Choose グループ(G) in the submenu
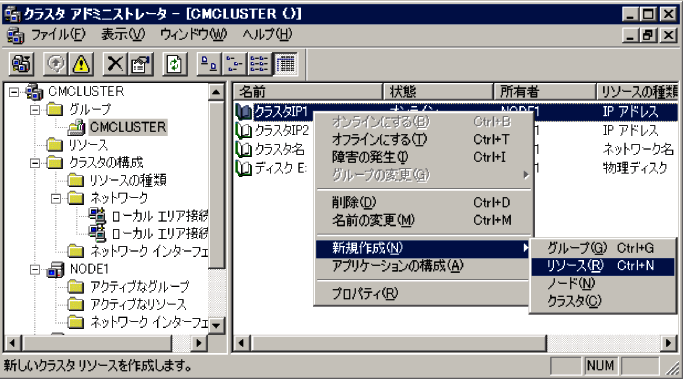The height and width of the screenshot is (379, 683). pos(602,248)
